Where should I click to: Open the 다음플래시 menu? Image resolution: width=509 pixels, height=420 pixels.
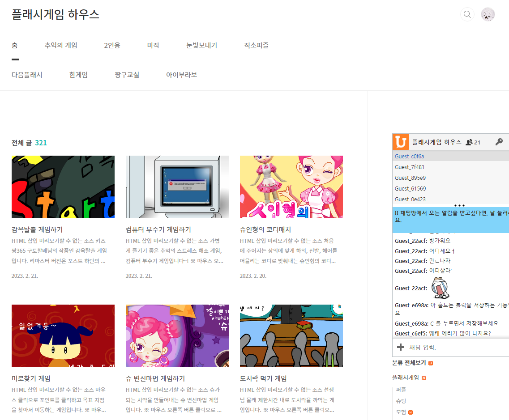pyautogui.click(x=27, y=75)
